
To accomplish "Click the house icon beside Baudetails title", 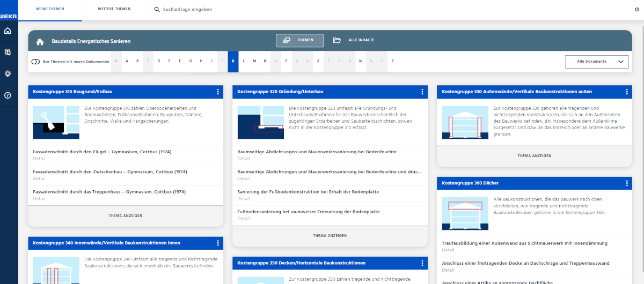I will [x=40, y=41].
